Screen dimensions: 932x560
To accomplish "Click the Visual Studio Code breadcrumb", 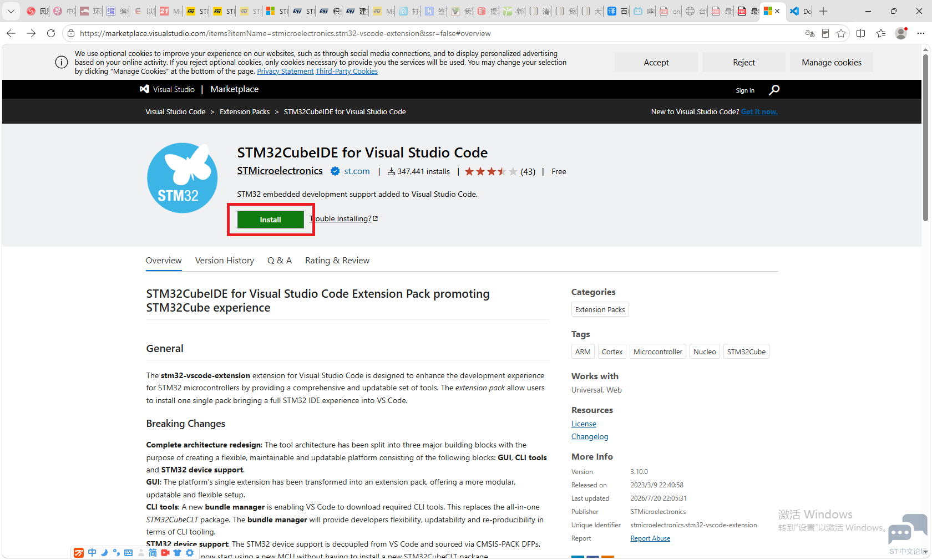I will [x=175, y=112].
